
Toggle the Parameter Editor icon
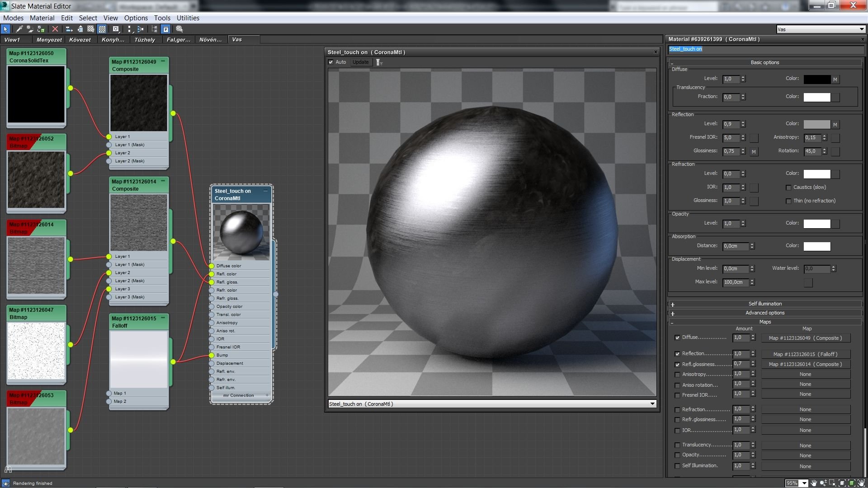(x=166, y=29)
